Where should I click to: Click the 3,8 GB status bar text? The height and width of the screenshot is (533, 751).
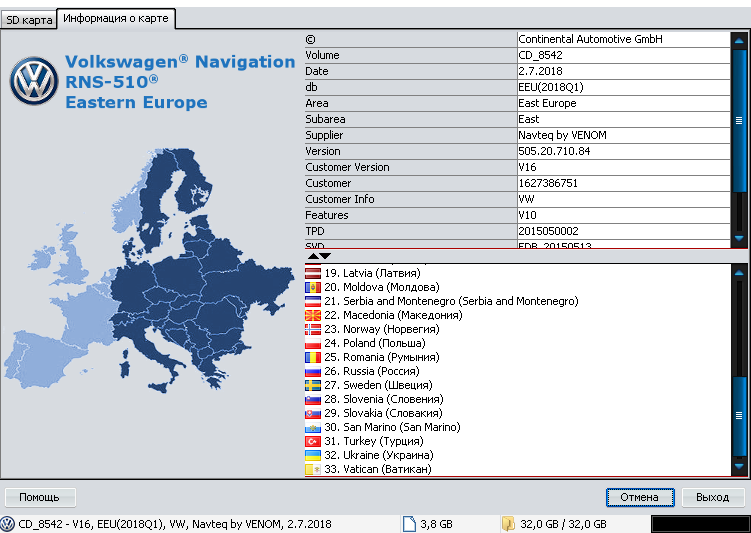tap(436, 524)
